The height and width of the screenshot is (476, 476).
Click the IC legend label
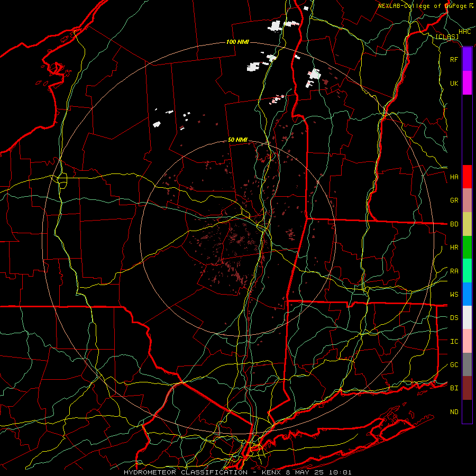[x=454, y=342]
